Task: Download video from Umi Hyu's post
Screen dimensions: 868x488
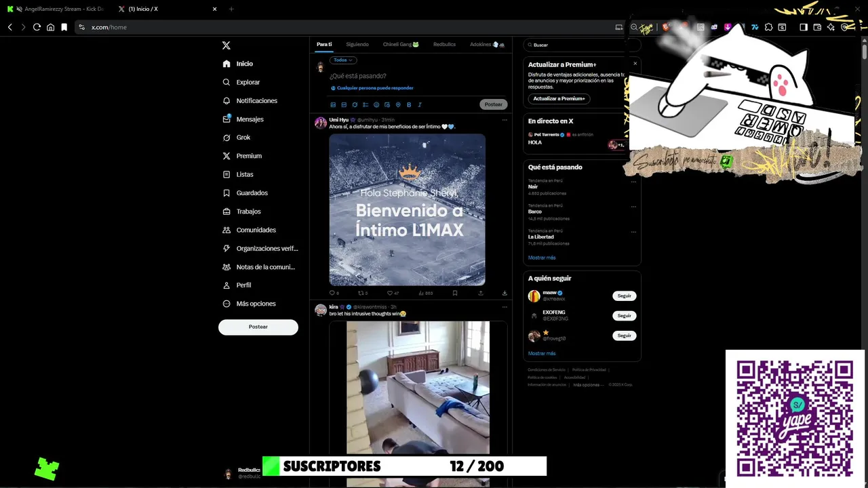Action: click(505, 293)
